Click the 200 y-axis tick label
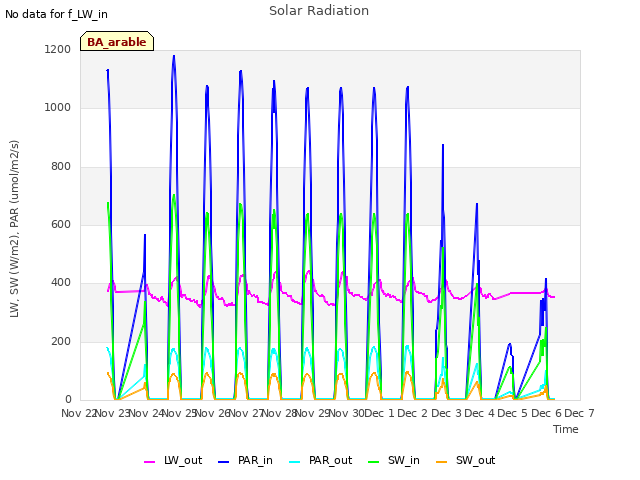640x480 pixels. [x=61, y=341]
